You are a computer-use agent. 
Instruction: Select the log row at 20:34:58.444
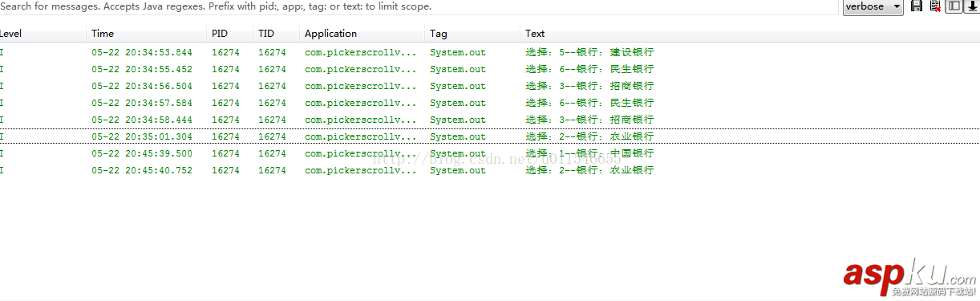(x=490, y=120)
